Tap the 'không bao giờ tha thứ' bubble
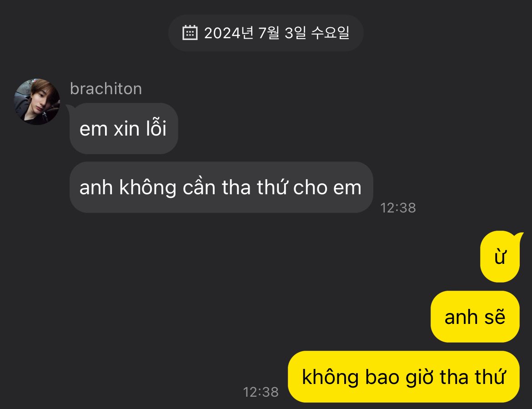 click(x=404, y=377)
